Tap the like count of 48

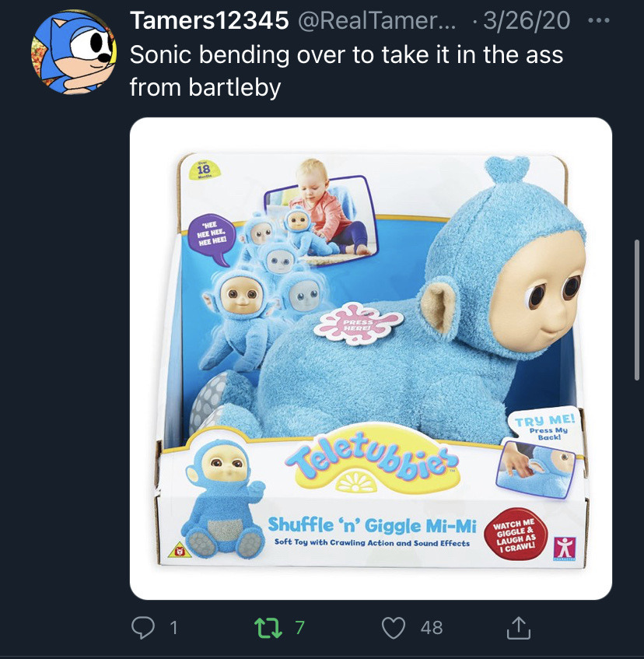click(432, 627)
